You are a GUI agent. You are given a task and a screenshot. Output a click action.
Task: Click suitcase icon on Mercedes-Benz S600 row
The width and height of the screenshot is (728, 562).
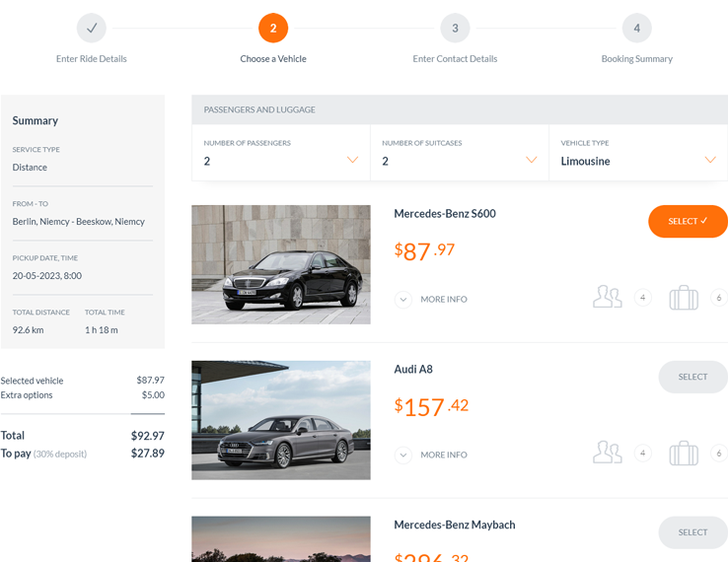(684, 298)
